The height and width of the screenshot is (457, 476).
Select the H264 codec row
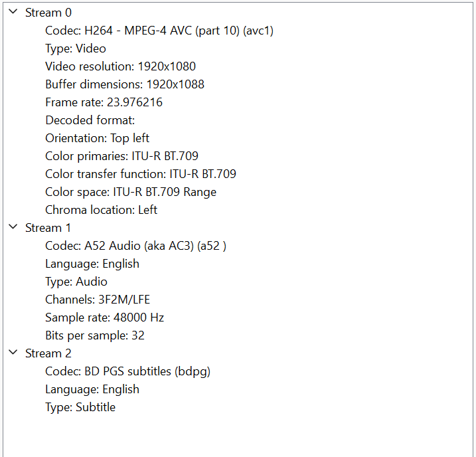click(x=159, y=31)
